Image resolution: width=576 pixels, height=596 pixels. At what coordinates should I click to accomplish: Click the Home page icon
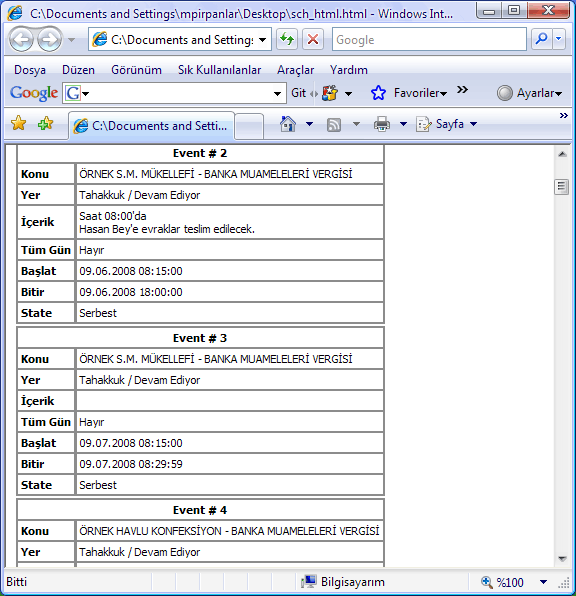pyautogui.click(x=288, y=124)
